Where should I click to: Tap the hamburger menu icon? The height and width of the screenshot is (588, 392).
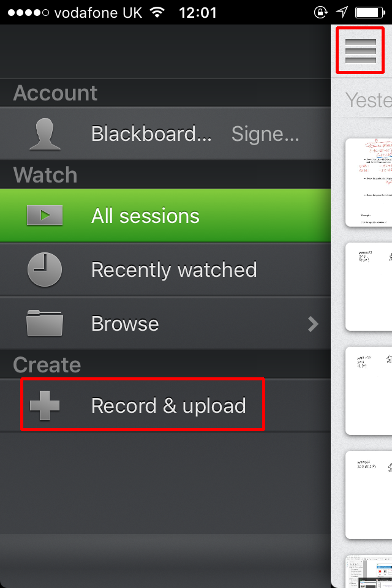coord(360,51)
